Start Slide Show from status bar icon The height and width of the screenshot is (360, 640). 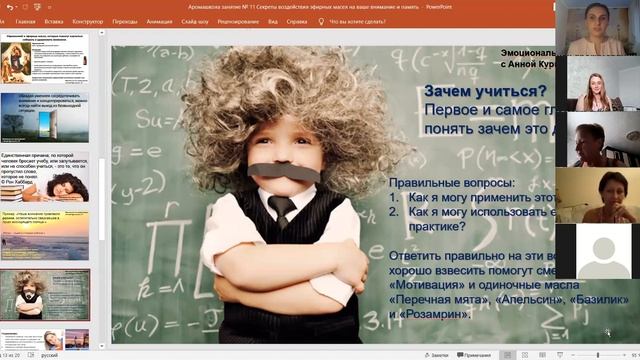[560, 355]
